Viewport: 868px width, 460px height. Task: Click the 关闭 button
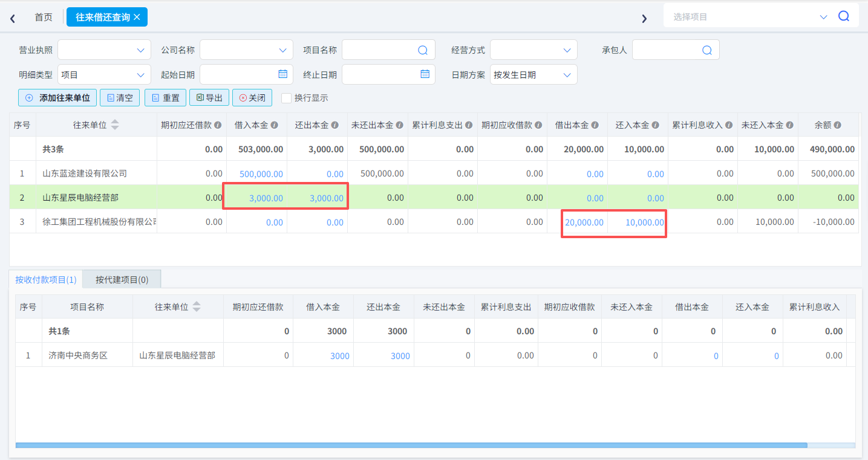click(x=252, y=98)
